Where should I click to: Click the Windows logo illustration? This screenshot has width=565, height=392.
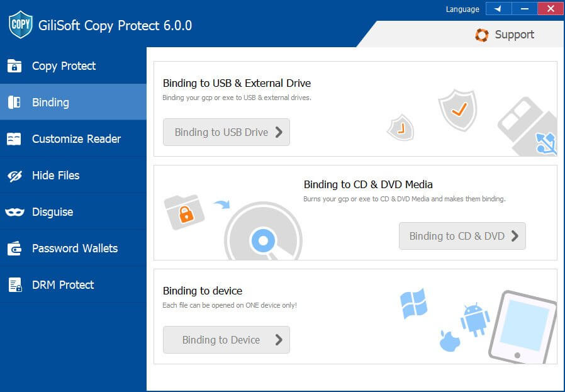(x=415, y=305)
